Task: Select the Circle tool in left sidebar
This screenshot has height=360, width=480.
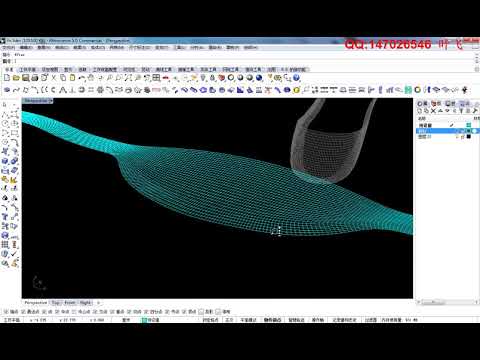Action: pyautogui.click(x=5, y=124)
